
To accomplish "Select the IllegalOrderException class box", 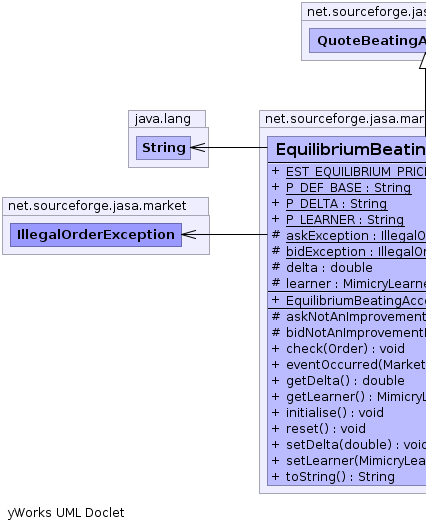I will click(96, 235).
